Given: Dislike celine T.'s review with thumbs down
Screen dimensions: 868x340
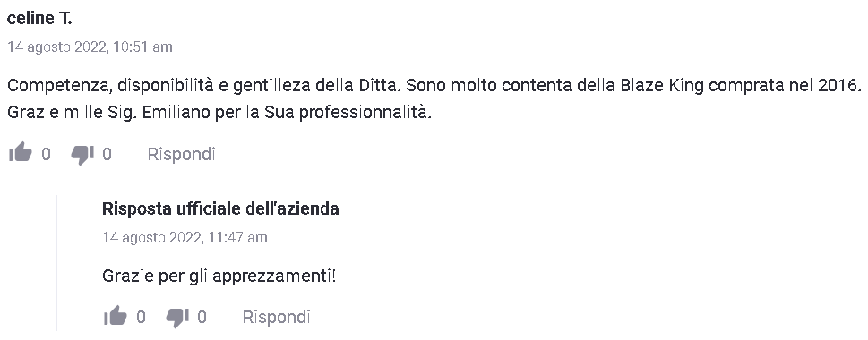Looking at the screenshot, I should pos(82,154).
